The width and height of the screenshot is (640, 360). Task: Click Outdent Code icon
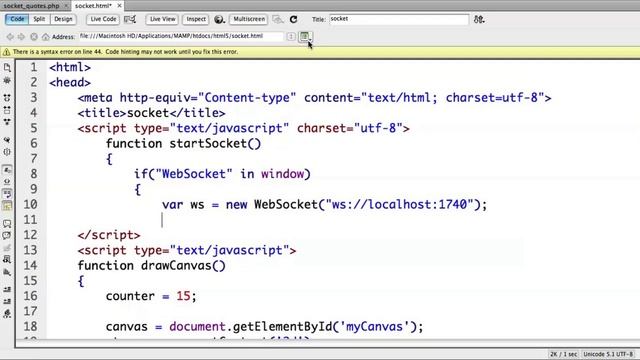[x=7, y=301]
